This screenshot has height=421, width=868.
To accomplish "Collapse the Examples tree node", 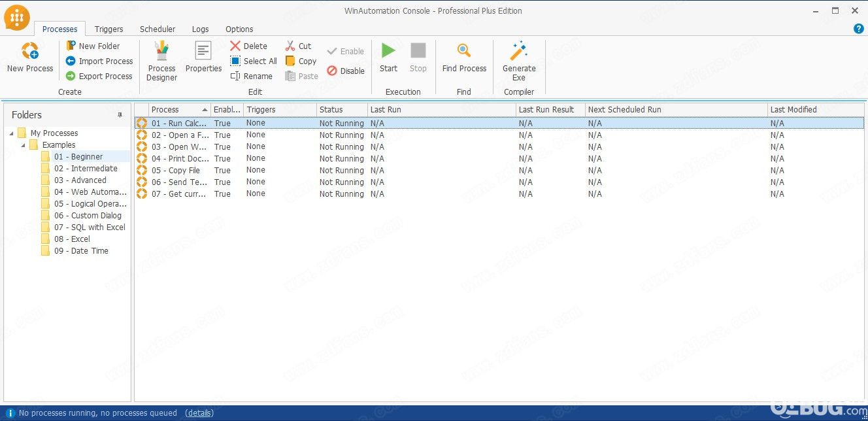I will [24, 145].
